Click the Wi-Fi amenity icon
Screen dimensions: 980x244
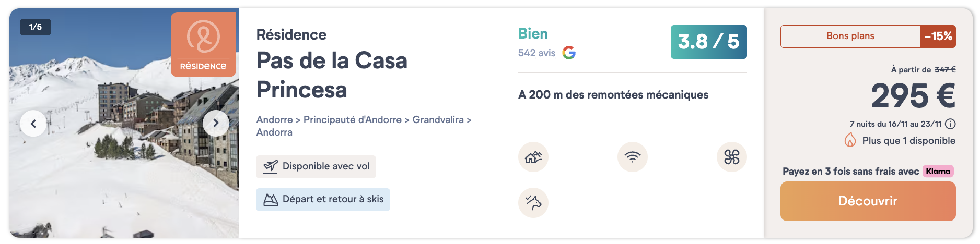632,157
